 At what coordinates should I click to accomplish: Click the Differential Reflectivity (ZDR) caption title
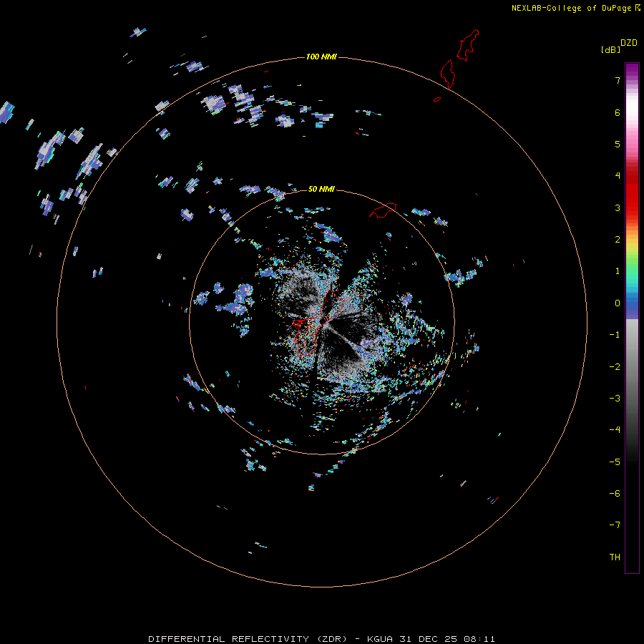(x=248, y=639)
